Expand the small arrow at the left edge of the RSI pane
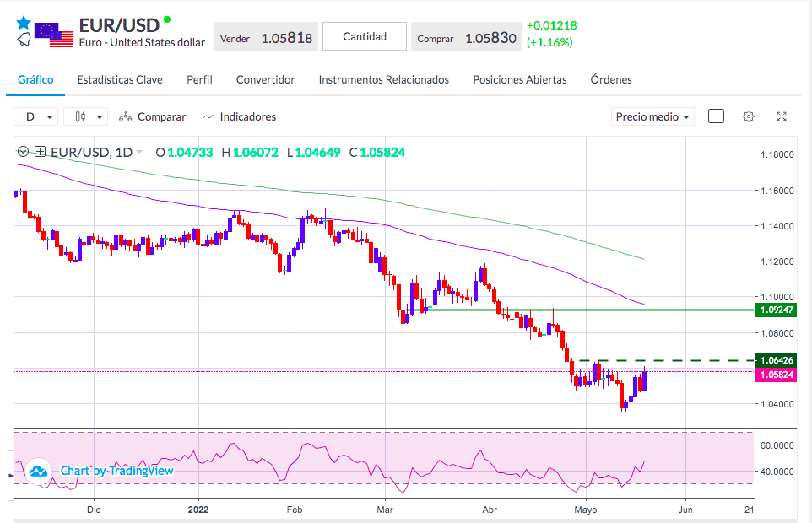This screenshot has width=812, height=523. pos(11,475)
